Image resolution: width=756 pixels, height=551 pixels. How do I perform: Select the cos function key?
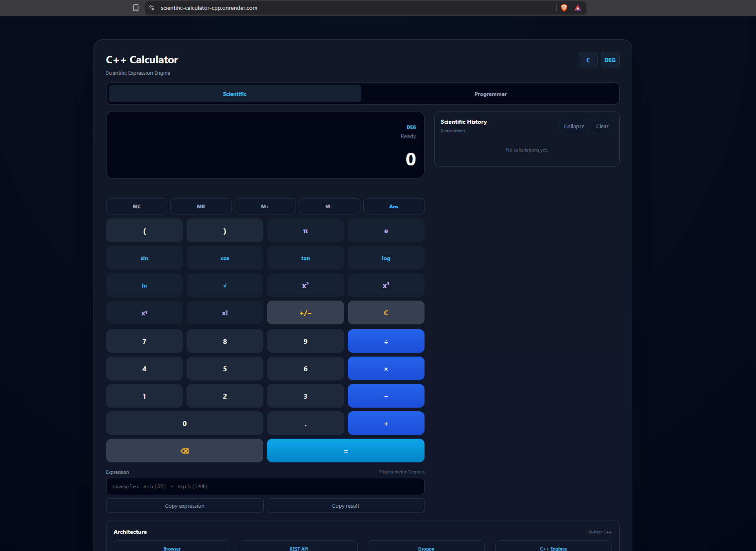(x=225, y=258)
